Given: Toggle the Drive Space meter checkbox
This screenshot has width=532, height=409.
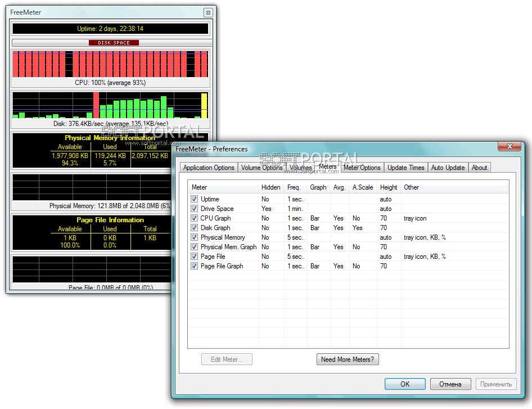Looking at the screenshot, I should pos(194,208).
